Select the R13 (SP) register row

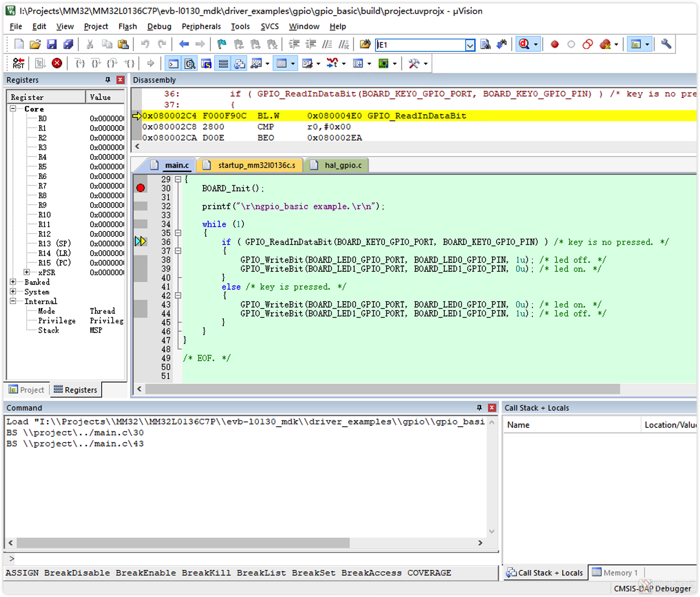click(x=65, y=243)
